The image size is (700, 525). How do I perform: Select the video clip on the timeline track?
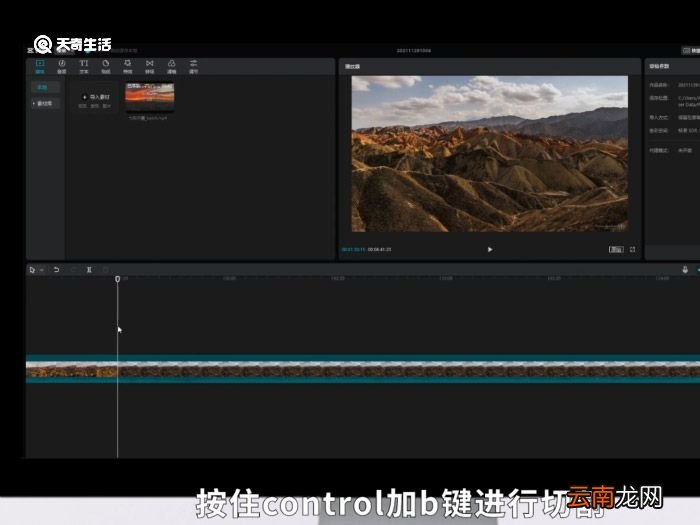click(x=362, y=369)
